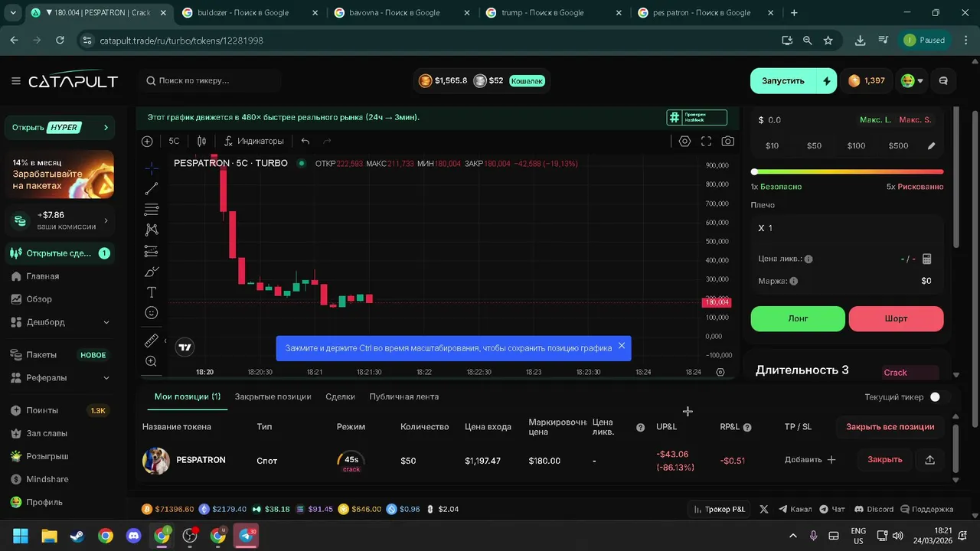980x551 pixels.
Task: Edit preset amounts with pencil icon
Action: (932, 146)
